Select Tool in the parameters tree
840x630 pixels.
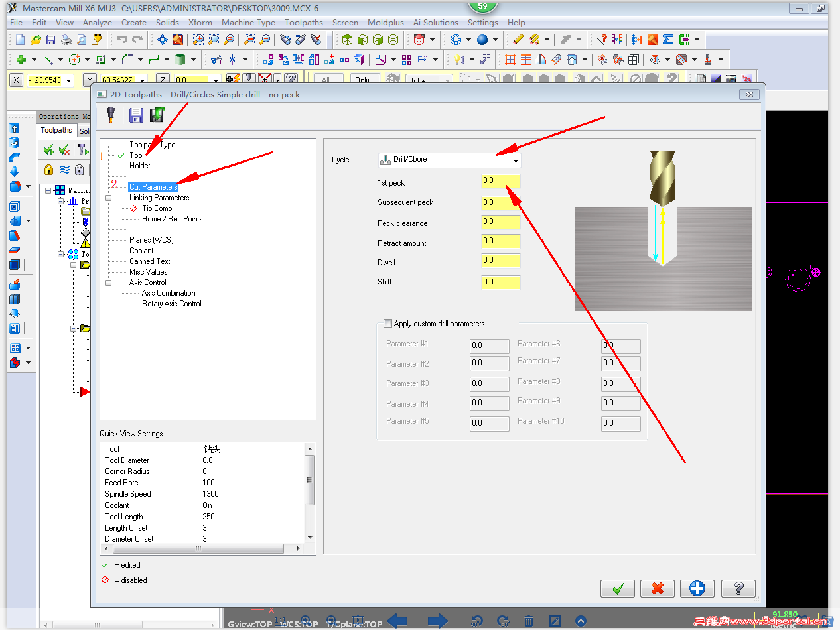[x=137, y=155]
